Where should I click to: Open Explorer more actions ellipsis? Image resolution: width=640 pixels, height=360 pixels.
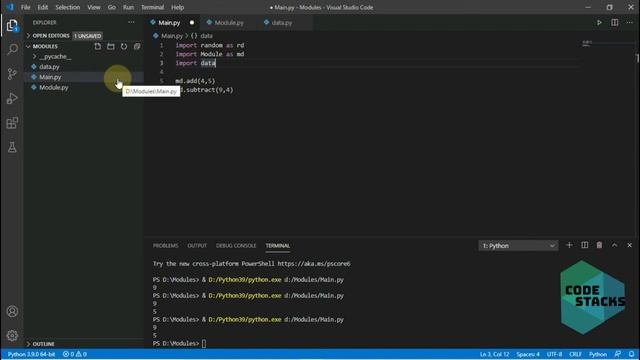click(x=131, y=22)
